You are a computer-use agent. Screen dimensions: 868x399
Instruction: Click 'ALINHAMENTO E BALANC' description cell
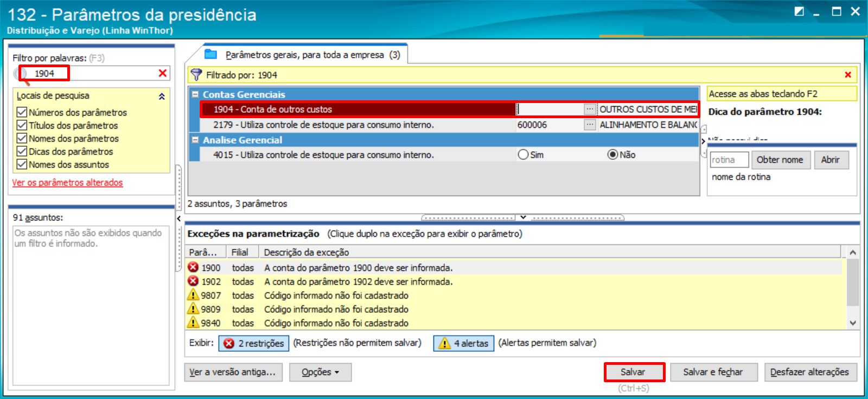tap(648, 125)
